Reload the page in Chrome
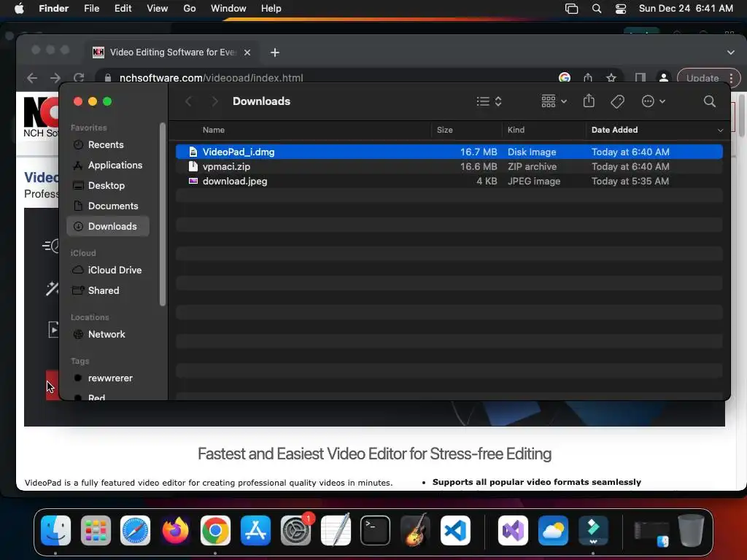The width and height of the screenshot is (747, 560). tap(79, 77)
